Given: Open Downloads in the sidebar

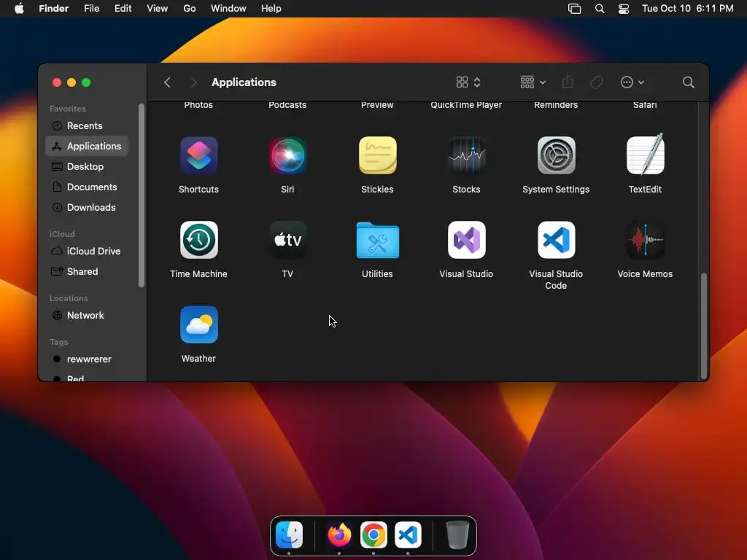Looking at the screenshot, I should [87, 208].
